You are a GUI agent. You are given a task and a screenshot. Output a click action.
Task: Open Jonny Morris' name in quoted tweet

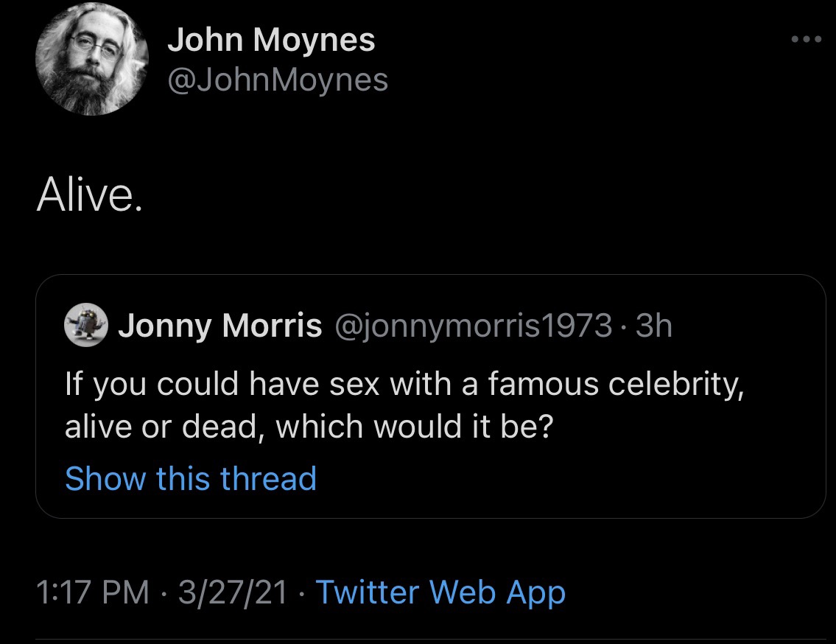220,326
